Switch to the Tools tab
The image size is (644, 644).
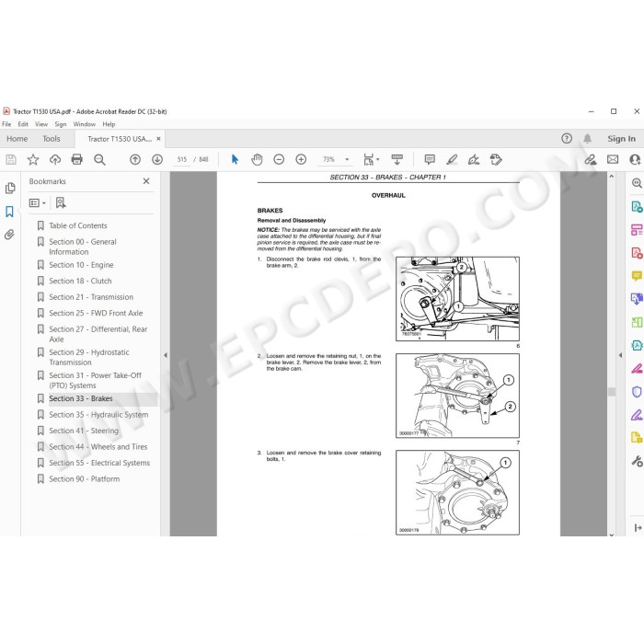(x=52, y=139)
